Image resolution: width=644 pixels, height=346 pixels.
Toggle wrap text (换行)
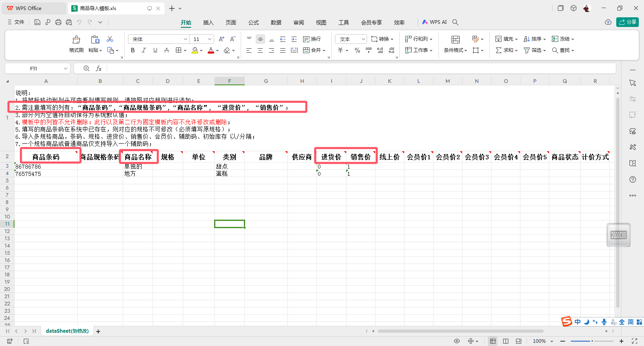coord(312,39)
